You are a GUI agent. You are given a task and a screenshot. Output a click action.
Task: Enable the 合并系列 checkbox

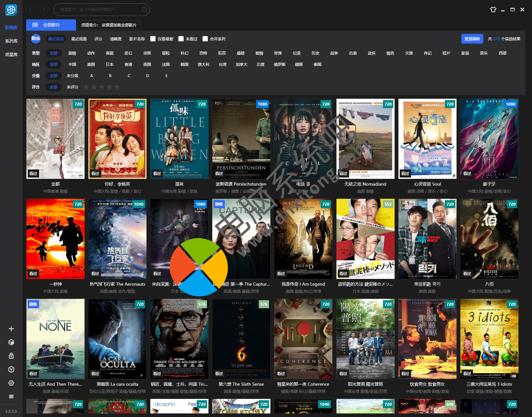(x=205, y=39)
